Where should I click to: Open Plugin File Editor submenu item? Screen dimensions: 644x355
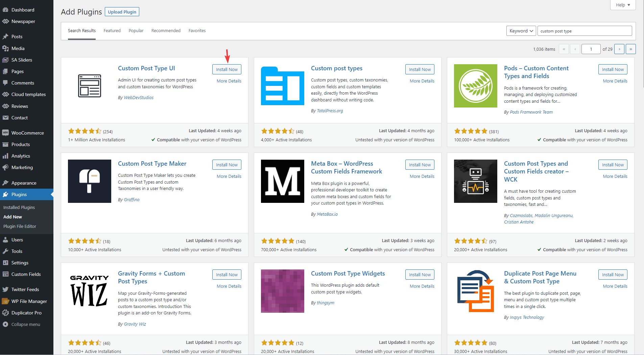point(20,226)
